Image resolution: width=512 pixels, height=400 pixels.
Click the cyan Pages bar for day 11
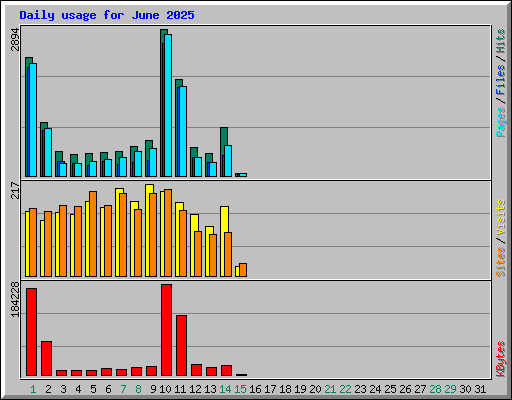tap(183, 131)
